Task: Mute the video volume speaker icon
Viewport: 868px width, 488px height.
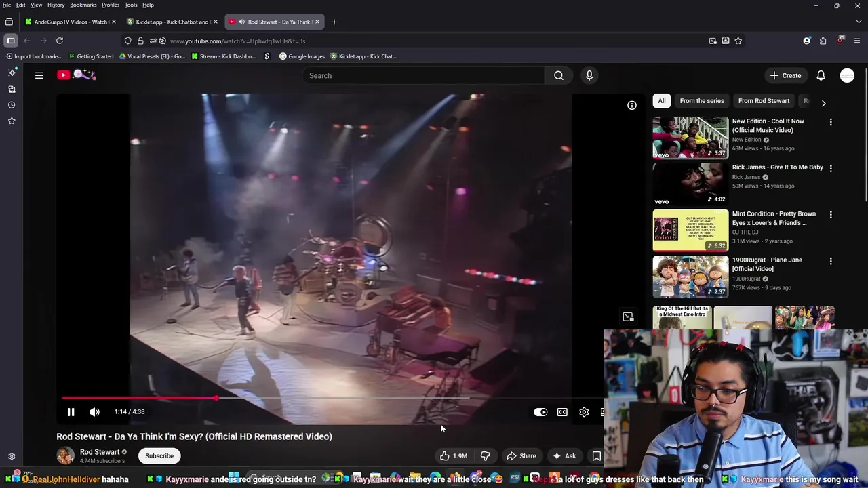Action: (94, 412)
